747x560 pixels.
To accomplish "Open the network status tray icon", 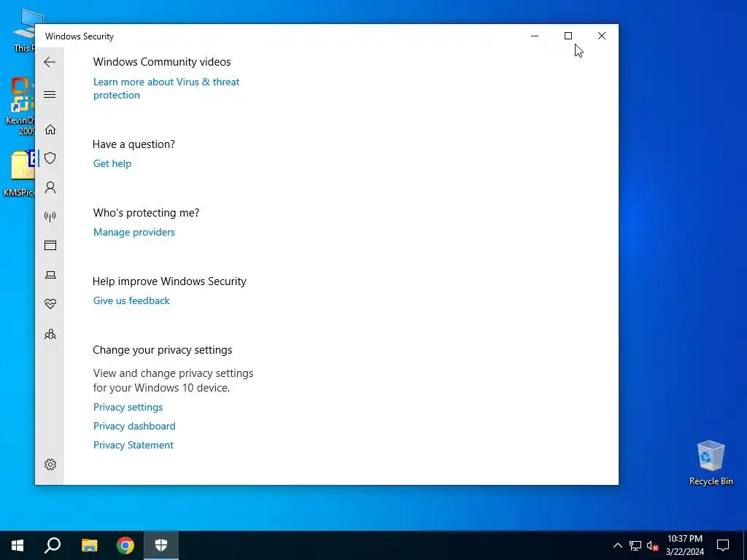I will tap(635, 545).
